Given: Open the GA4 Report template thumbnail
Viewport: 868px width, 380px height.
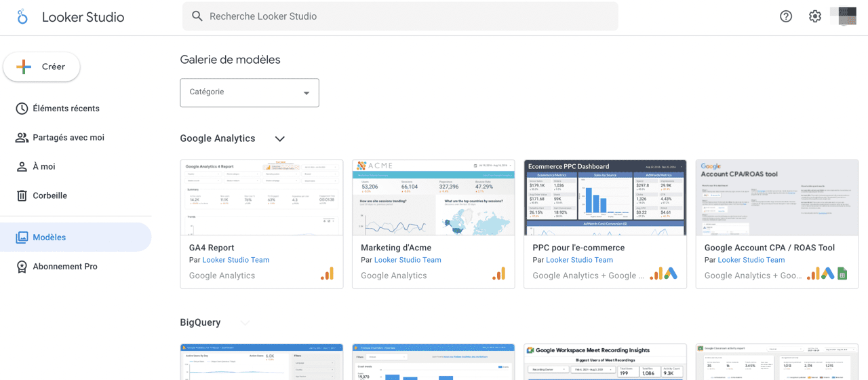Looking at the screenshot, I should [262, 198].
